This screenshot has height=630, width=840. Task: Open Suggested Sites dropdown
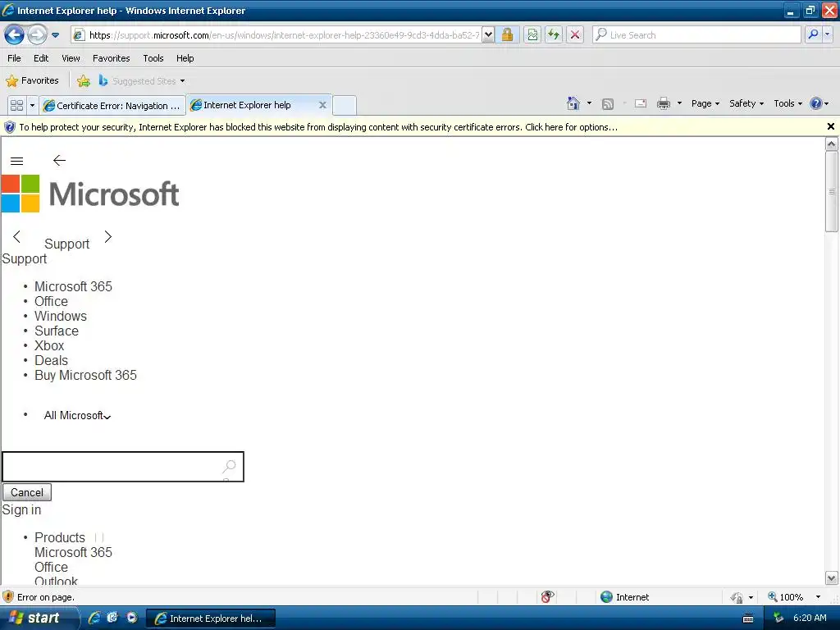142,81
